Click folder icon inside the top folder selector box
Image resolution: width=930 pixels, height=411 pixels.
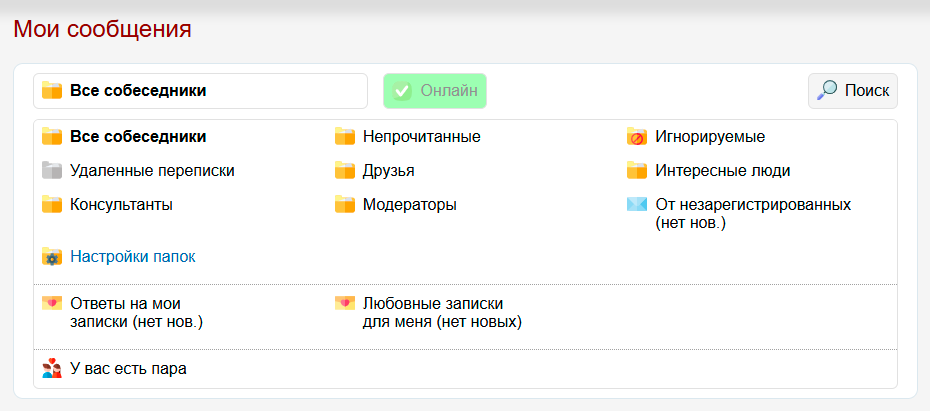coord(52,91)
